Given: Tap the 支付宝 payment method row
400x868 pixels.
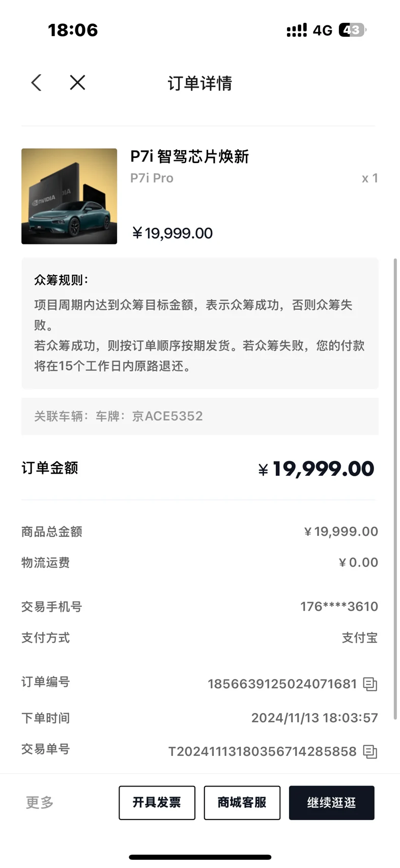Looking at the screenshot, I should (200, 638).
